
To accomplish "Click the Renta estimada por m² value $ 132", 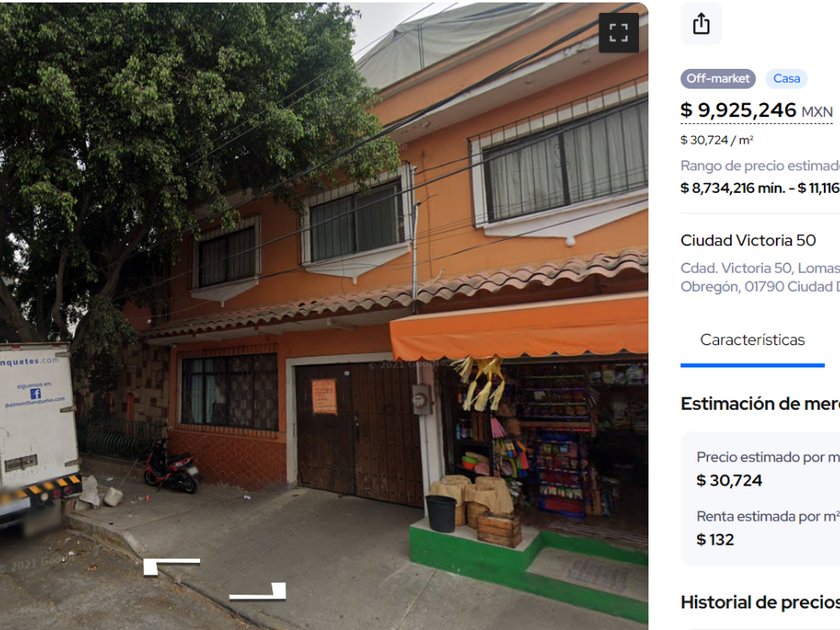I will coord(715,539).
